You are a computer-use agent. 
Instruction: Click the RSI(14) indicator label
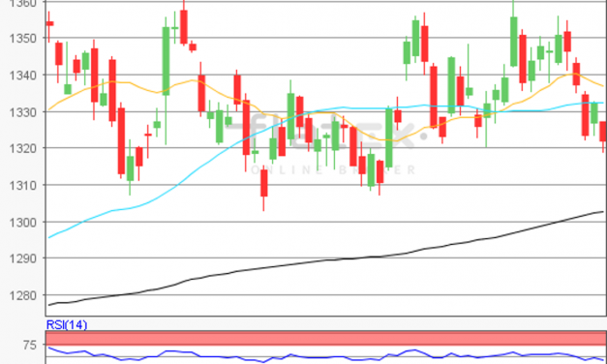tap(67, 324)
